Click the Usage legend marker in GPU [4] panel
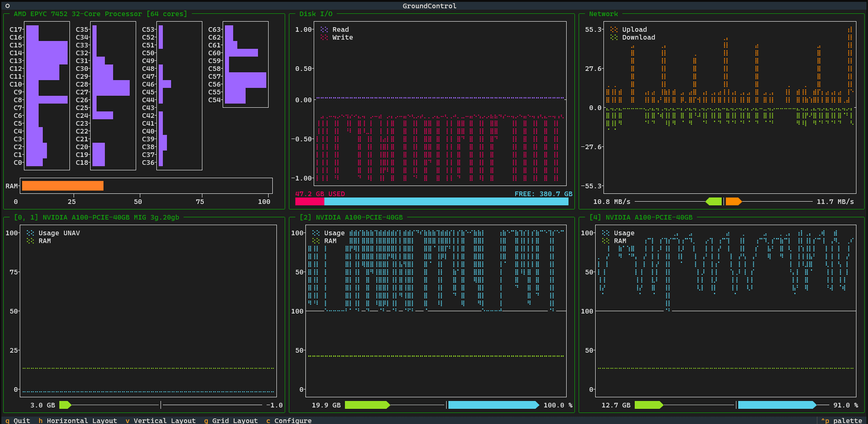Image resolution: width=868 pixels, height=424 pixels. [606, 233]
